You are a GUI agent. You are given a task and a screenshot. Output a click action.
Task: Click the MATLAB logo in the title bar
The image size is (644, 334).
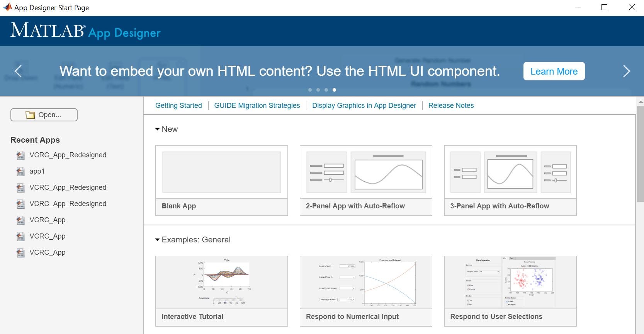tap(7, 7)
